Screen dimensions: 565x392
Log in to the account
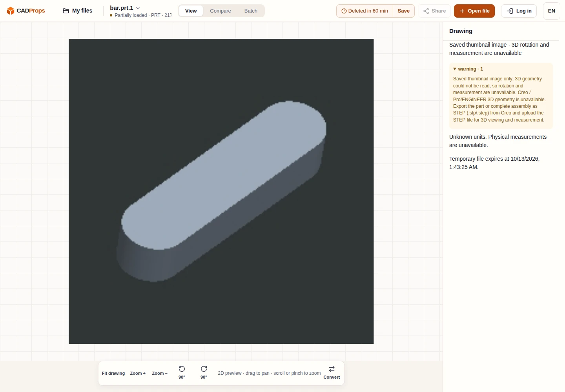pos(519,11)
